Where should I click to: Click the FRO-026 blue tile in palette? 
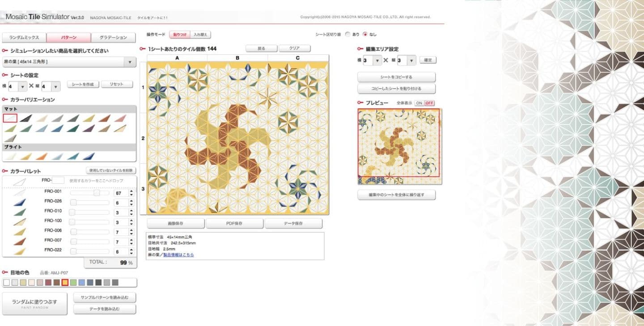coord(20,202)
